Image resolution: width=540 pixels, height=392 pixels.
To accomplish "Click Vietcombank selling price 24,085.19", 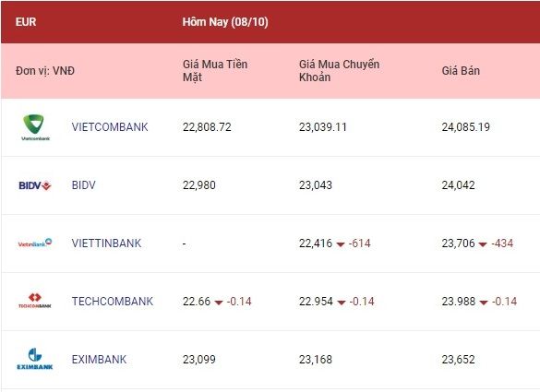I will [x=465, y=127].
